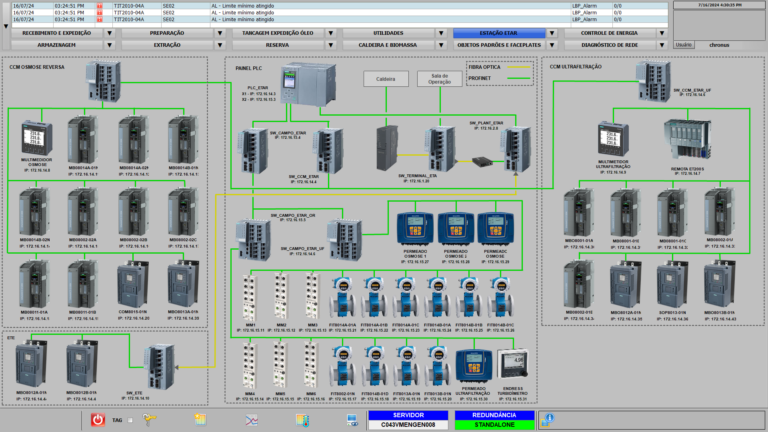Click the Caldeira box in PLC panel
Image resolution: width=768 pixels, height=432 pixels.
click(386, 79)
